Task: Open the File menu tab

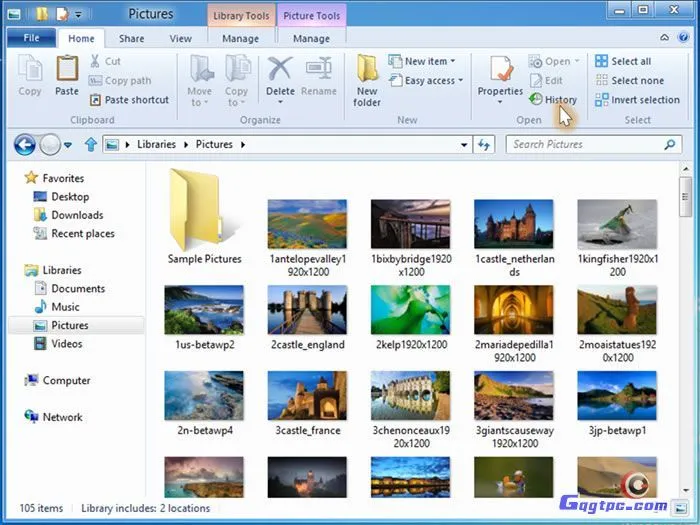Action: 32,38
